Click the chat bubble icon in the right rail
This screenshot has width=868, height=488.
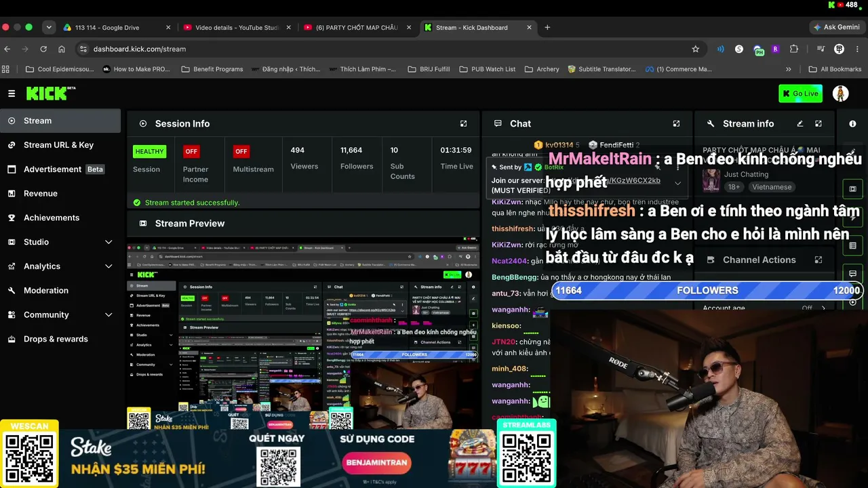852,274
